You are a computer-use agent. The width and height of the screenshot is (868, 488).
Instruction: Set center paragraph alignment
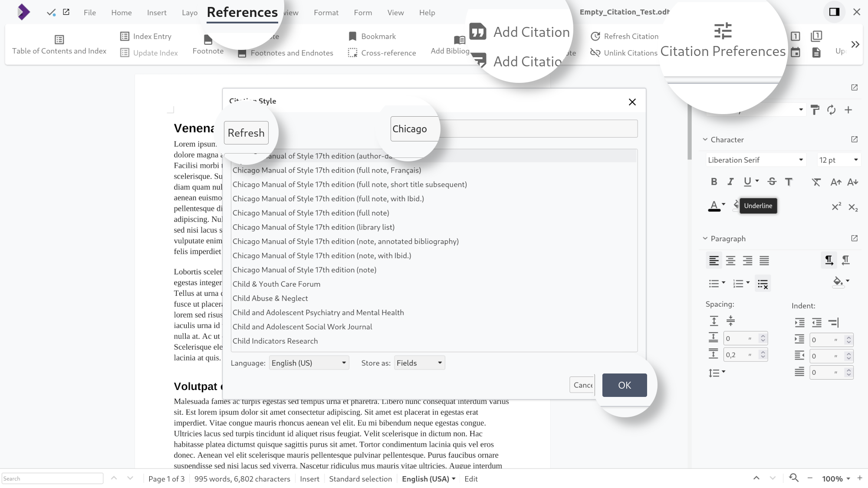[731, 261]
